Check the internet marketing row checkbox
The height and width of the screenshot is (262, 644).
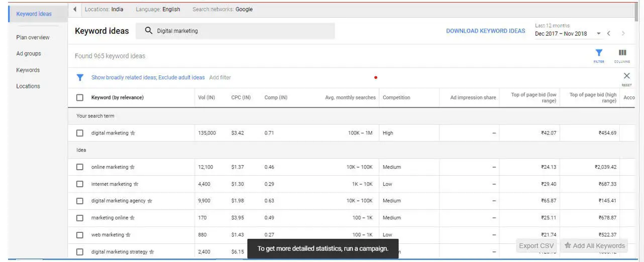click(80, 184)
